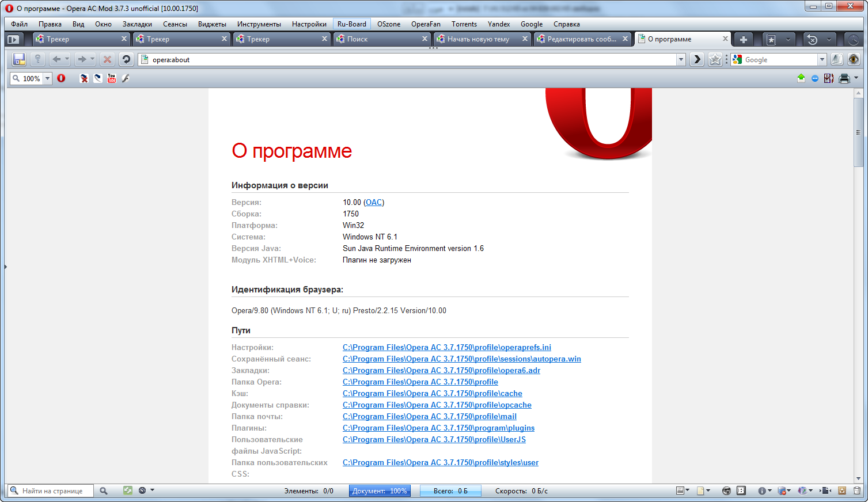Open the Google search engine dropdown arrow

pyautogui.click(x=822, y=59)
